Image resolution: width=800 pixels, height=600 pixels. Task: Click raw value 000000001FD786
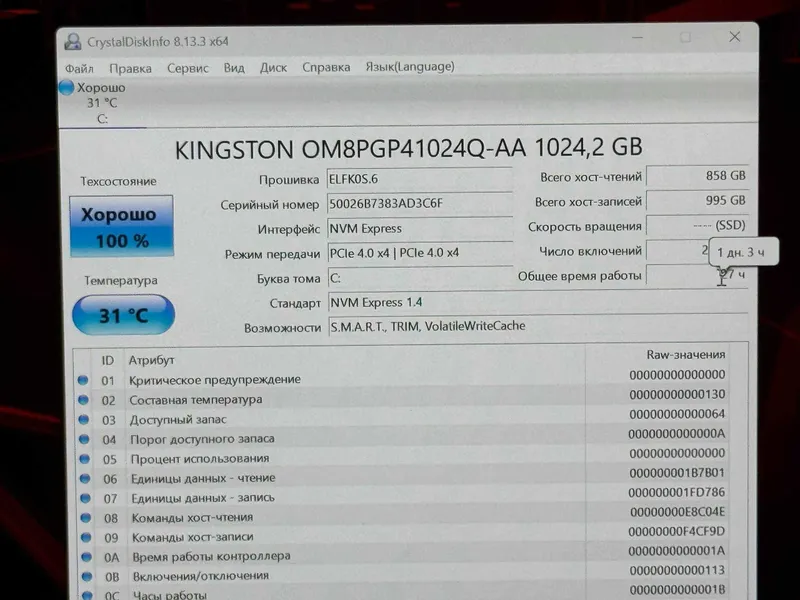click(x=677, y=492)
